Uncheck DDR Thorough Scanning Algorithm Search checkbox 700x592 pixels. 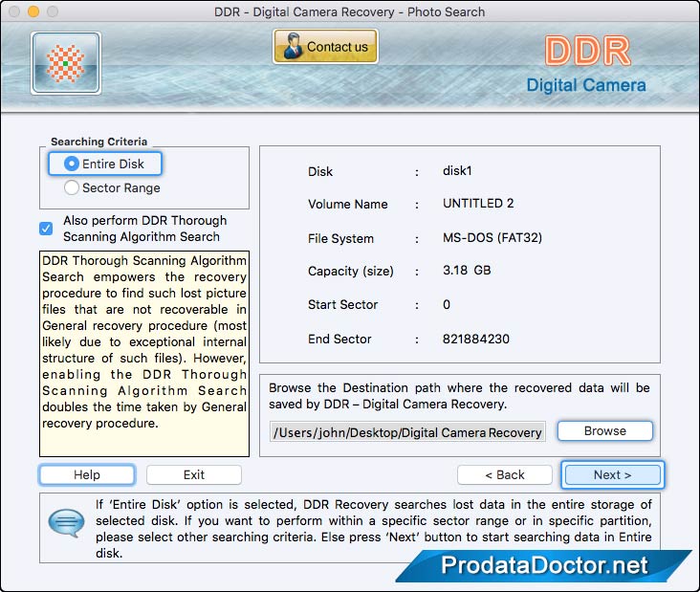(46, 229)
